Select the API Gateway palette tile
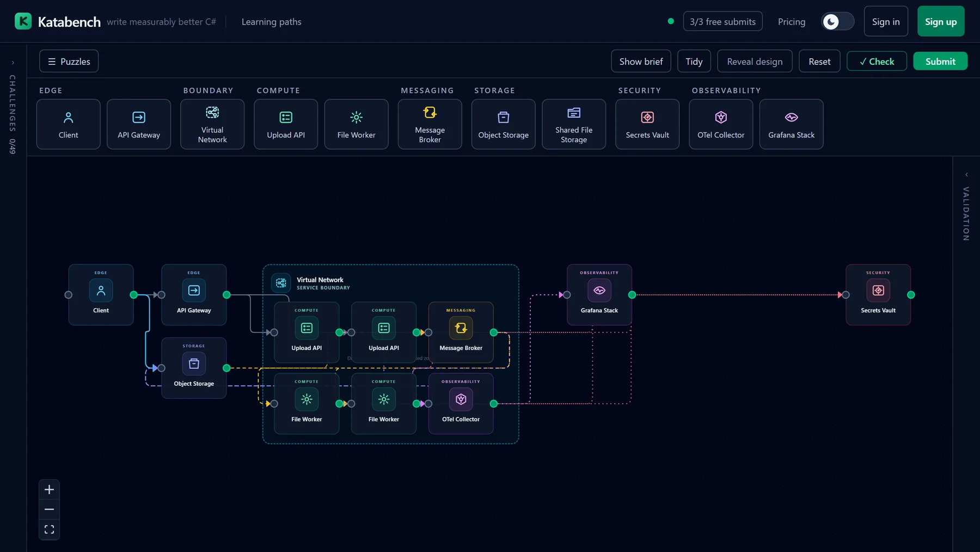 point(139,124)
